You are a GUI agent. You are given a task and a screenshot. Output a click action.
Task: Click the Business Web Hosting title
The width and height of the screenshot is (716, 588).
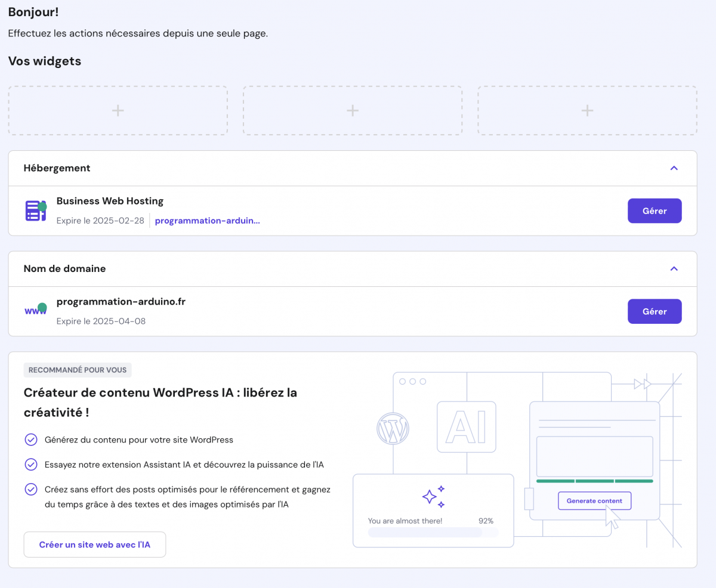pyautogui.click(x=110, y=201)
